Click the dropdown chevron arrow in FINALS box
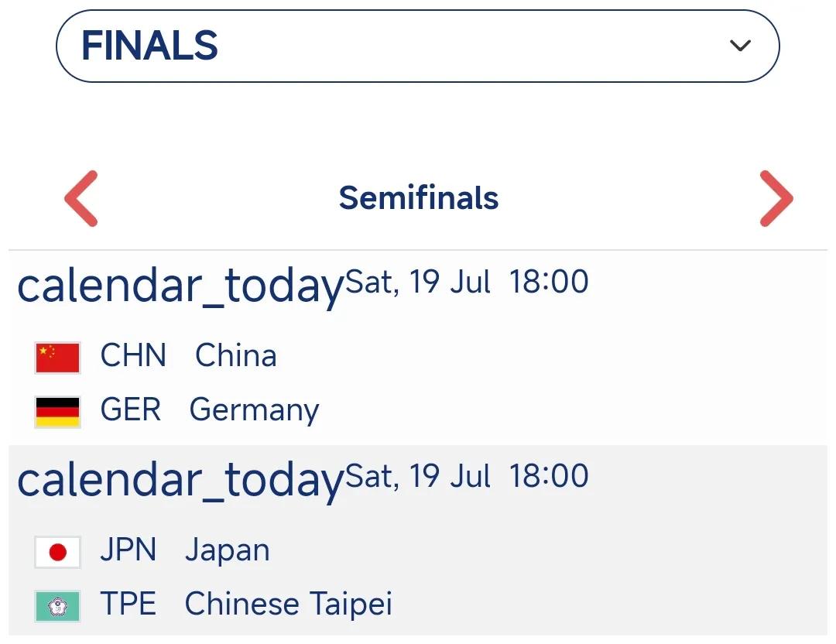 point(740,46)
